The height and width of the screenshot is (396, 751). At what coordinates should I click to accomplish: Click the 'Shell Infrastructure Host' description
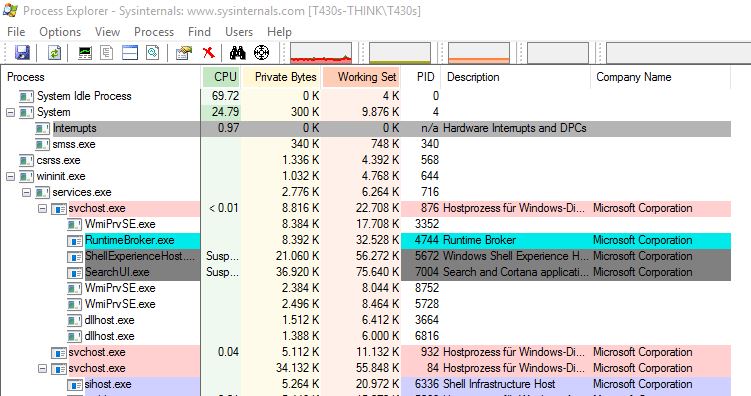(x=499, y=385)
